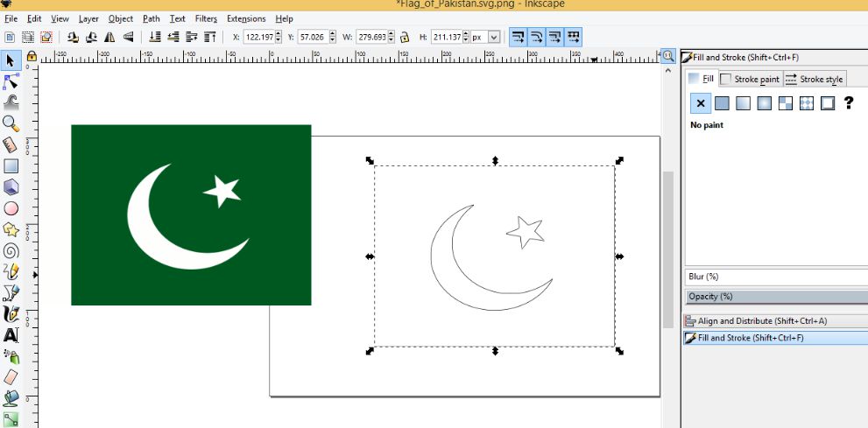Click the Deselect toolbar icon
The width and height of the screenshot is (868, 428).
pos(46,37)
